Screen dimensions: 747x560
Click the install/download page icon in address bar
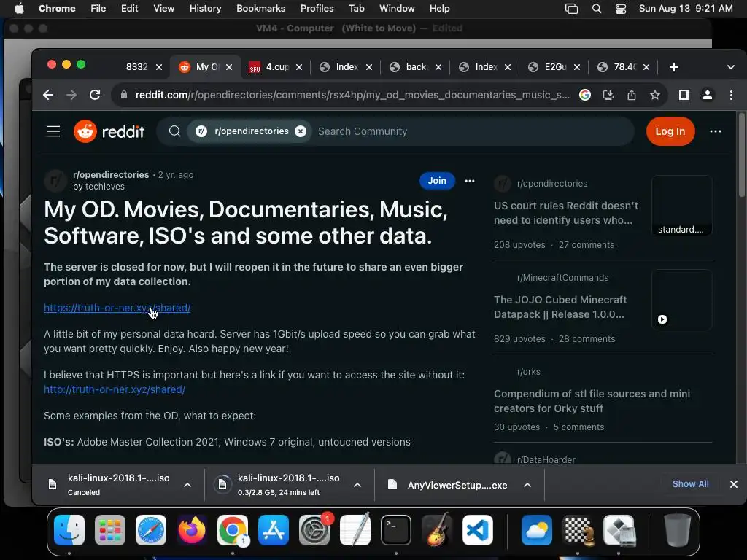click(608, 95)
